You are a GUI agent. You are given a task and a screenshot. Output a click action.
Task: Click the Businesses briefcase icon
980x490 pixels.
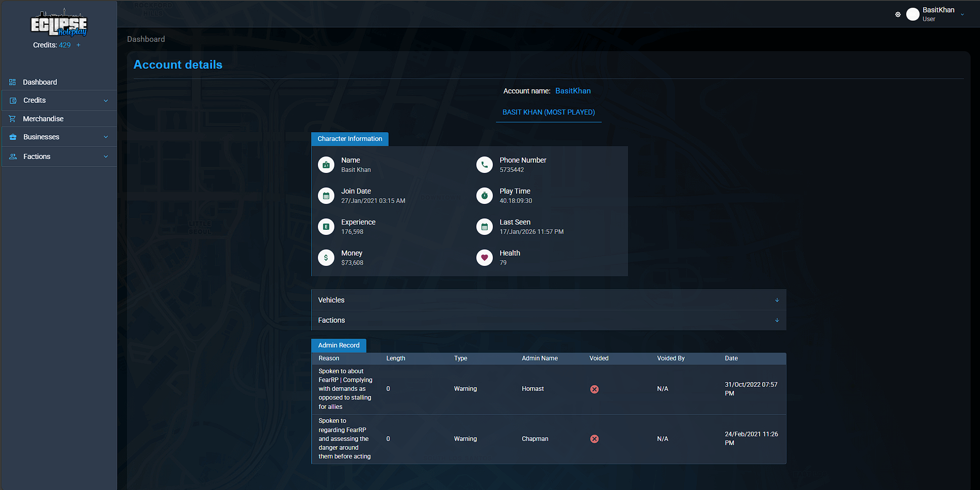click(x=13, y=137)
